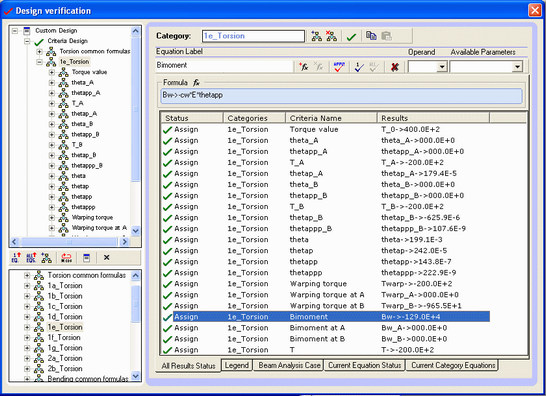Expand the Torque value node
546x396 pixels.
point(52,72)
